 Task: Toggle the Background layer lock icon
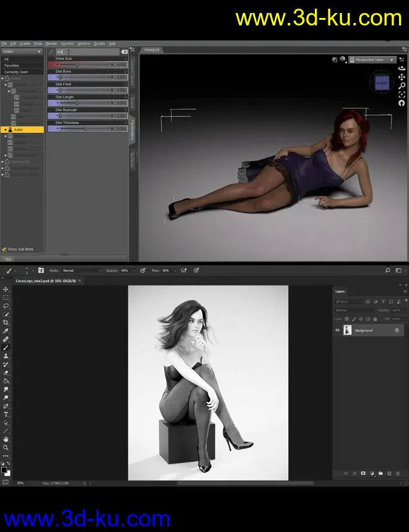tap(397, 330)
